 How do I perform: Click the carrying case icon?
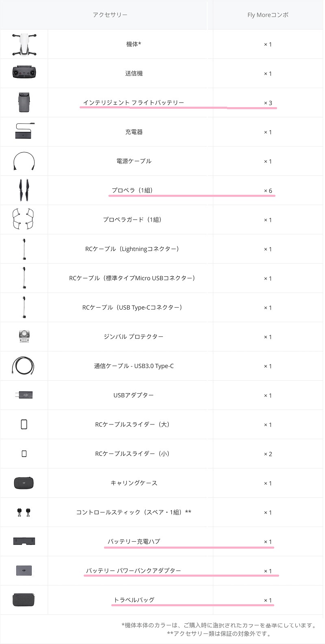click(x=24, y=483)
